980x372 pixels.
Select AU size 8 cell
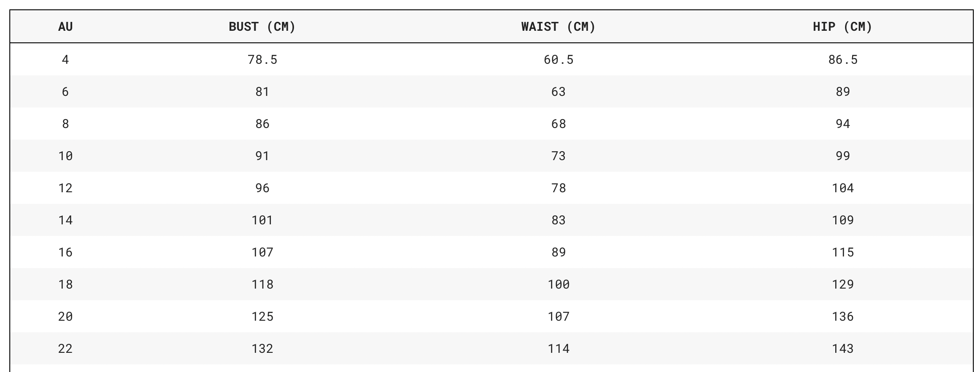pyautogui.click(x=65, y=124)
